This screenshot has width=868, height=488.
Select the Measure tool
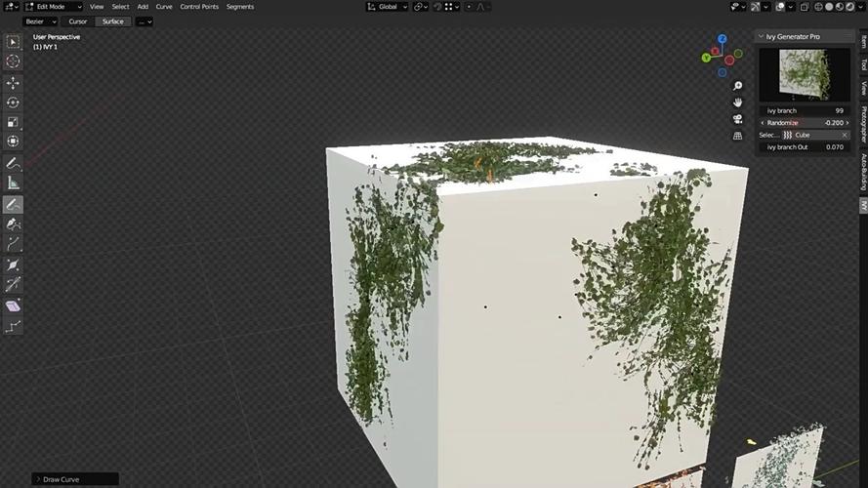pyautogui.click(x=13, y=183)
